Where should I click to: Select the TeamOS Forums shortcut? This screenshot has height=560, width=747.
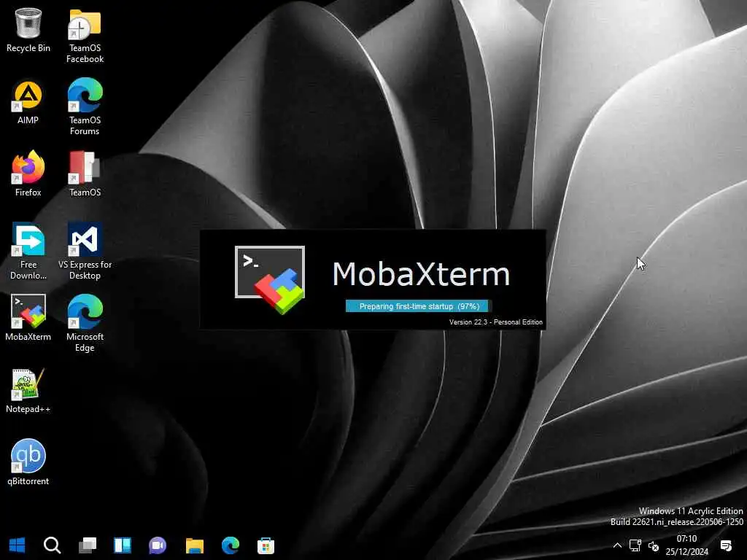pos(85,107)
